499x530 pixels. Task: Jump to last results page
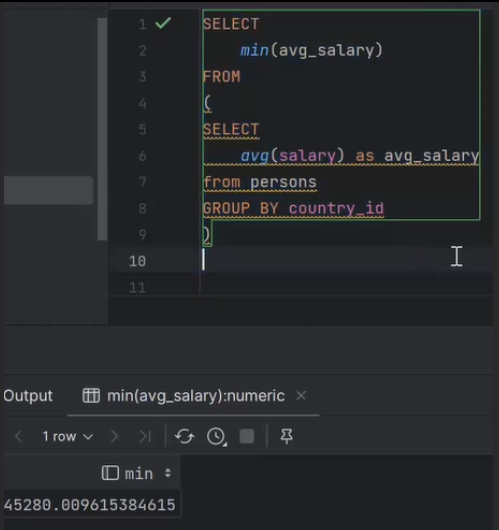145,436
